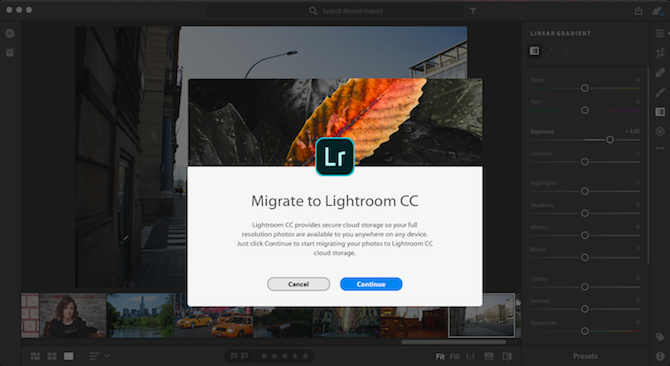The image size is (670, 366).
Task: Switch to Square Grid view
Action: (52, 356)
